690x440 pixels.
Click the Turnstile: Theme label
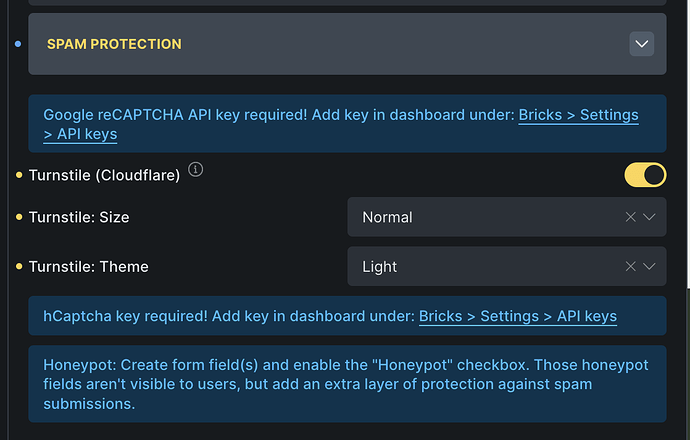[x=88, y=267]
